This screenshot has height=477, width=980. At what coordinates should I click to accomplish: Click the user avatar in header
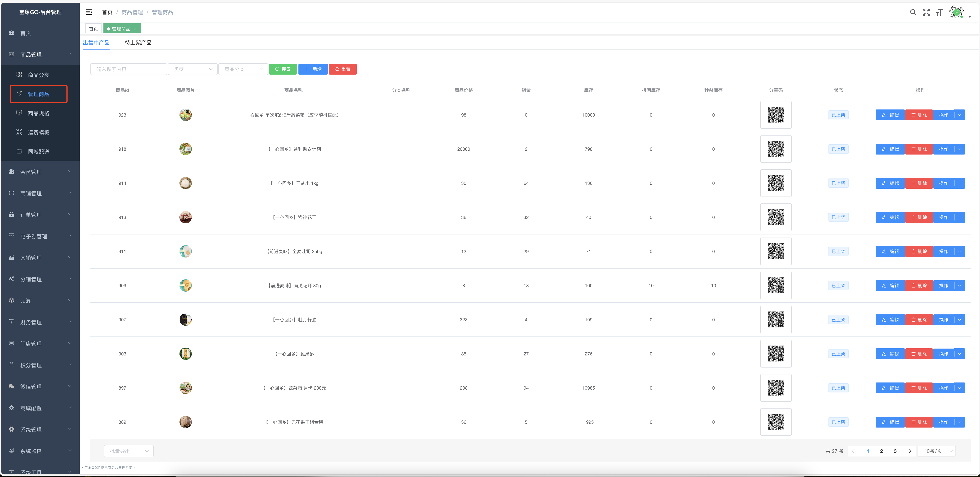click(956, 12)
